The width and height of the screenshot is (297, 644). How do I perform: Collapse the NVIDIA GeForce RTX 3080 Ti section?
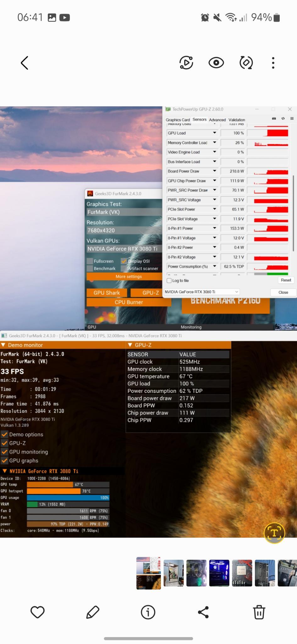coord(4,471)
